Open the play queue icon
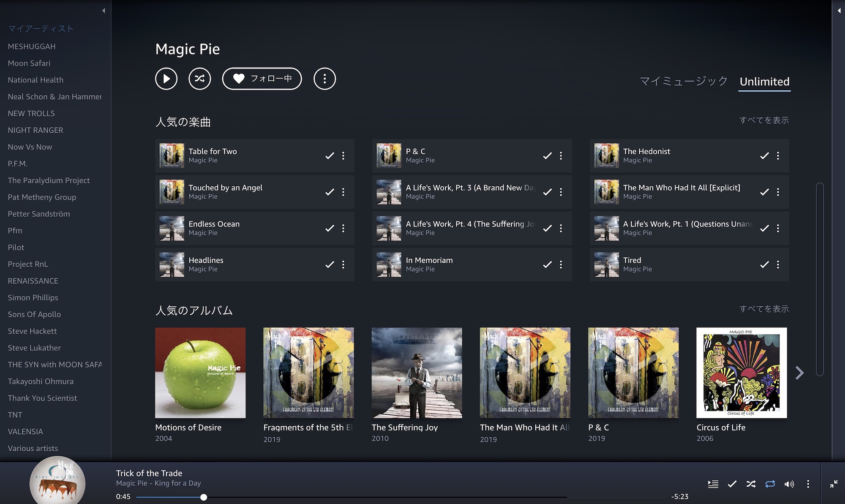The height and width of the screenshot is (504, 845). click(713, 484)
